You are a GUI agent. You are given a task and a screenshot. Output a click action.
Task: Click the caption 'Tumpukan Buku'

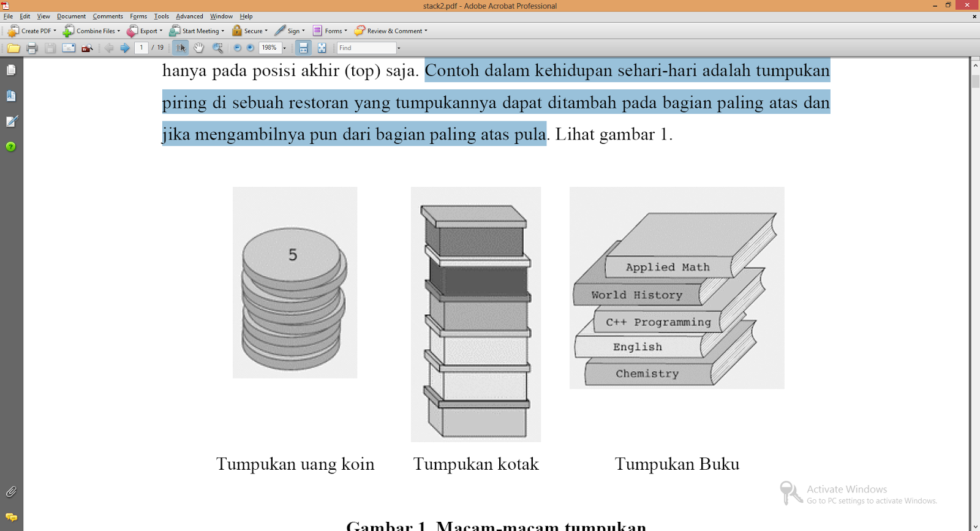click(677, 464)
